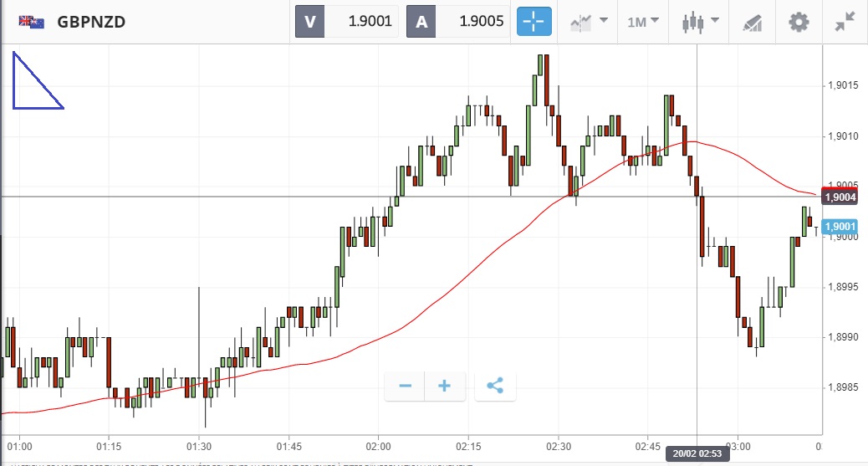Select the drawing tools pencil icon
This screenshot has height=466, width=868.
click(753, 22)
